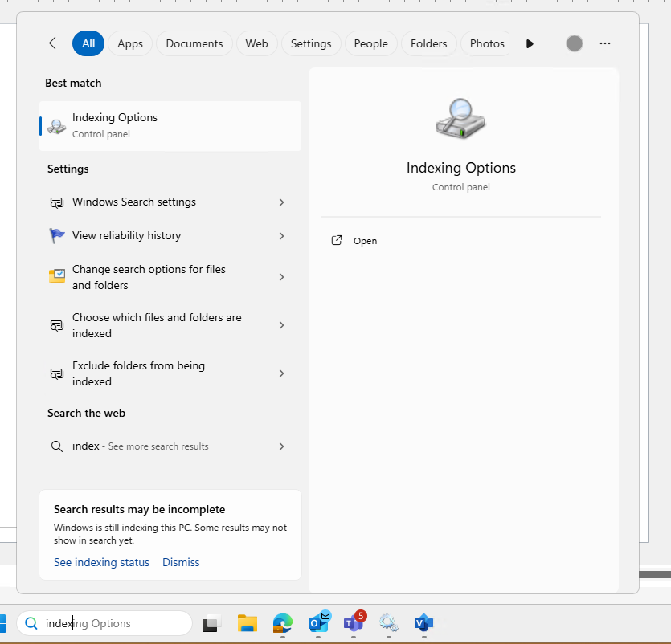
Task: Dismiss the incomplete search results notice
Action: coord(181,562)
